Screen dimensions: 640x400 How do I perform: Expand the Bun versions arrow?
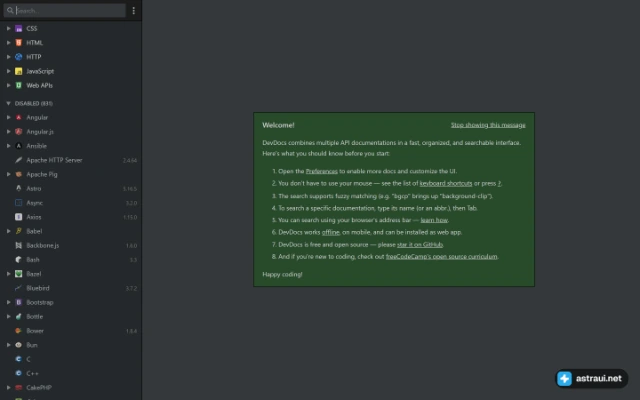coord(8,345)
